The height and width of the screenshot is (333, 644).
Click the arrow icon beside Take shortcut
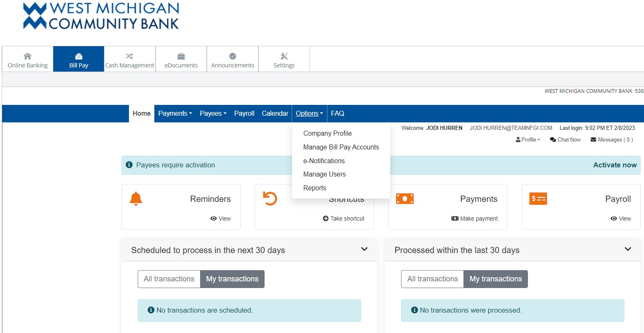[x=326, y=219]
